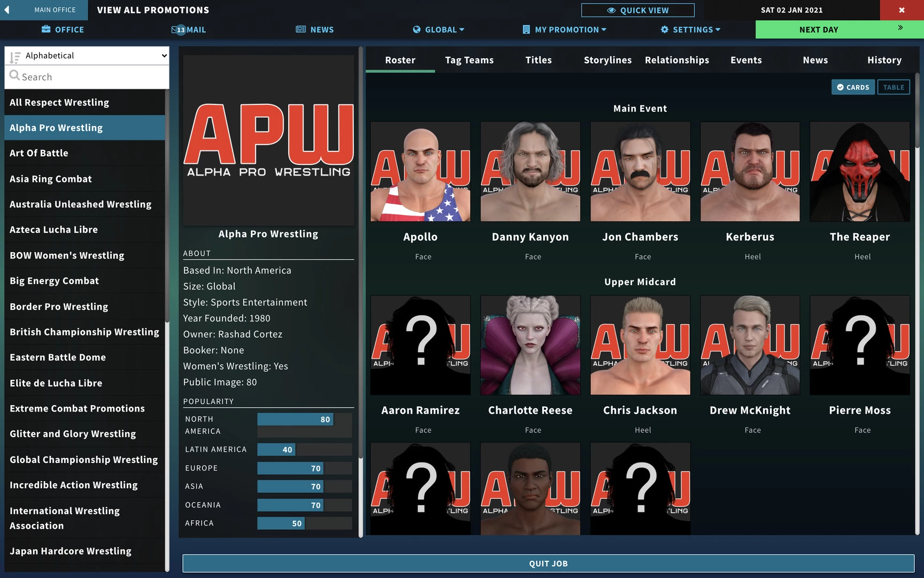Image resolution: width=924 pixels, height=578 pixels.
Task: Expand the Settings menu arrow
Action: pyautogui.click(x=718, y=29)
